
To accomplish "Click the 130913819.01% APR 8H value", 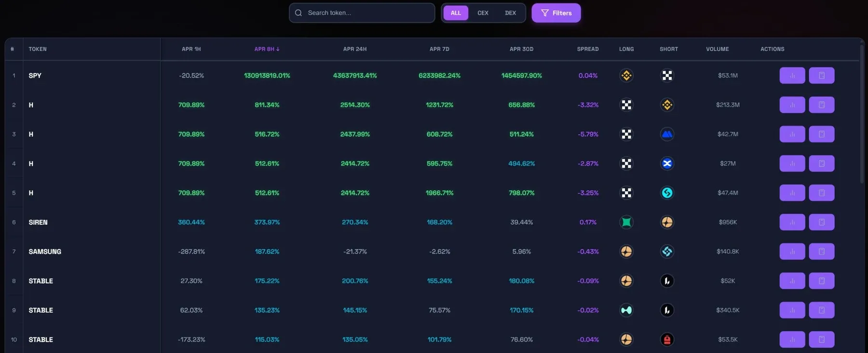I will (267, 76).
